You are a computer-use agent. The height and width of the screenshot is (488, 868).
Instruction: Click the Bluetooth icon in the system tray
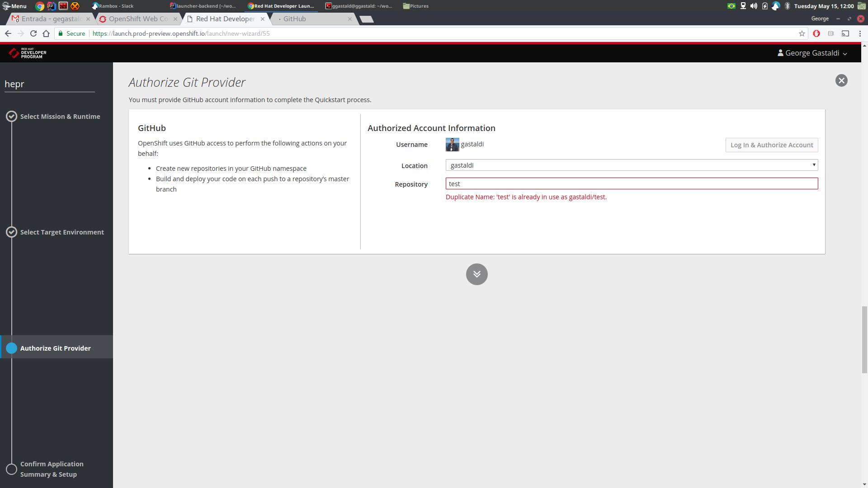click(788, 6)
